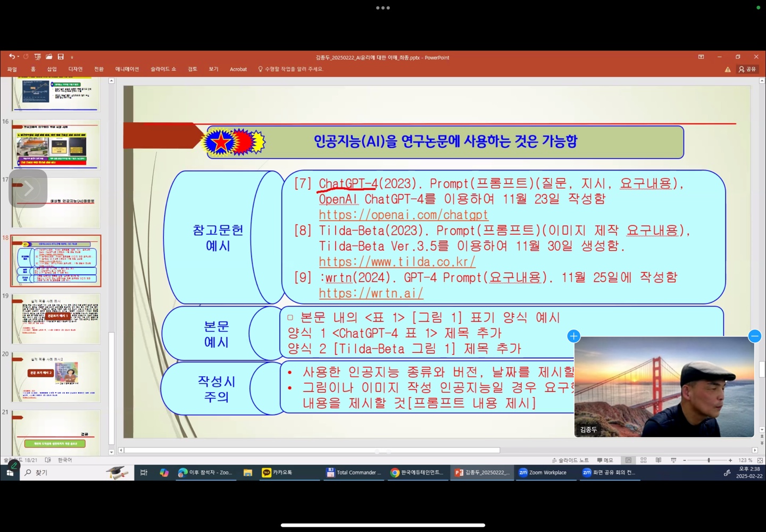Switch to the 삽입 ribbon tab
Viewport: 766px width, 532px height.
point(52,69)
